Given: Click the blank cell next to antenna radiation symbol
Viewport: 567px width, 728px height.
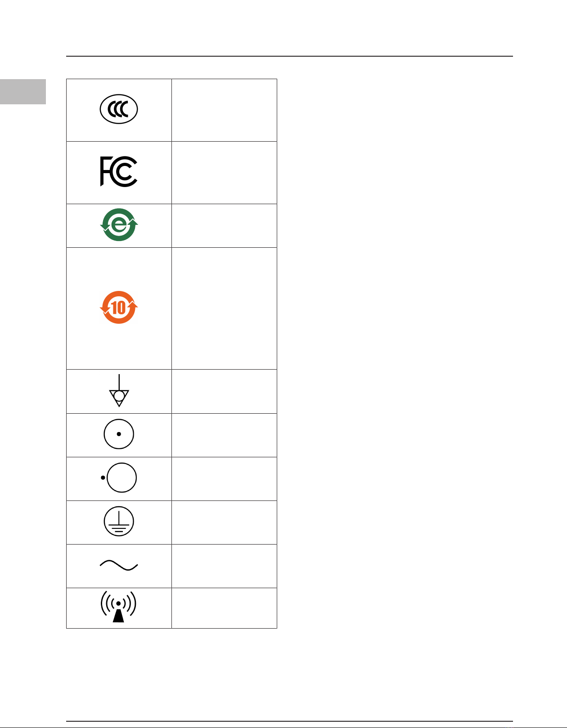Looking at the screenshot, I should coord(224,608).
